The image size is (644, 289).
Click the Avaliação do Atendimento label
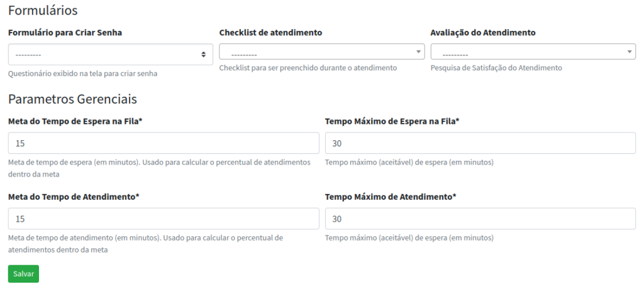pos(483,33)
